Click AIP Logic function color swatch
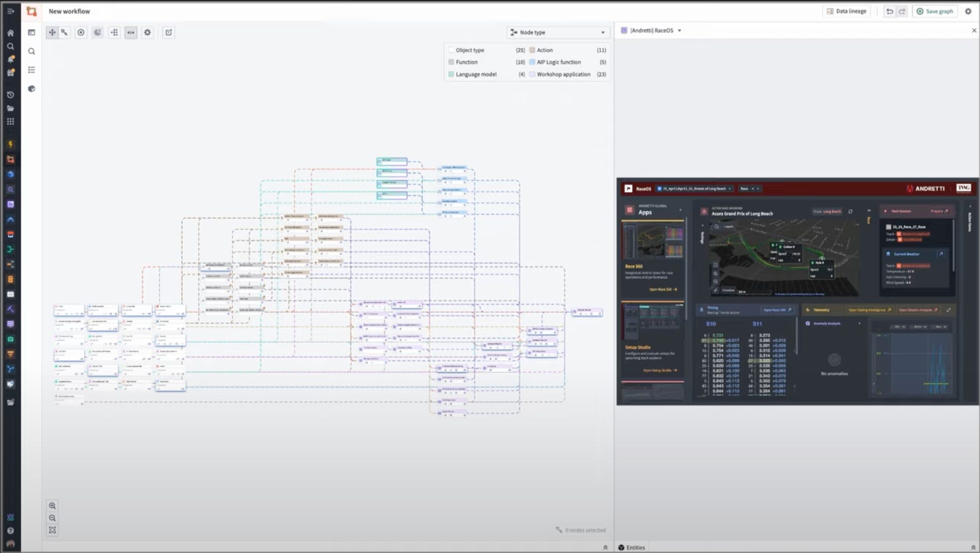980x553 pixels. click(x=532, y=62)
